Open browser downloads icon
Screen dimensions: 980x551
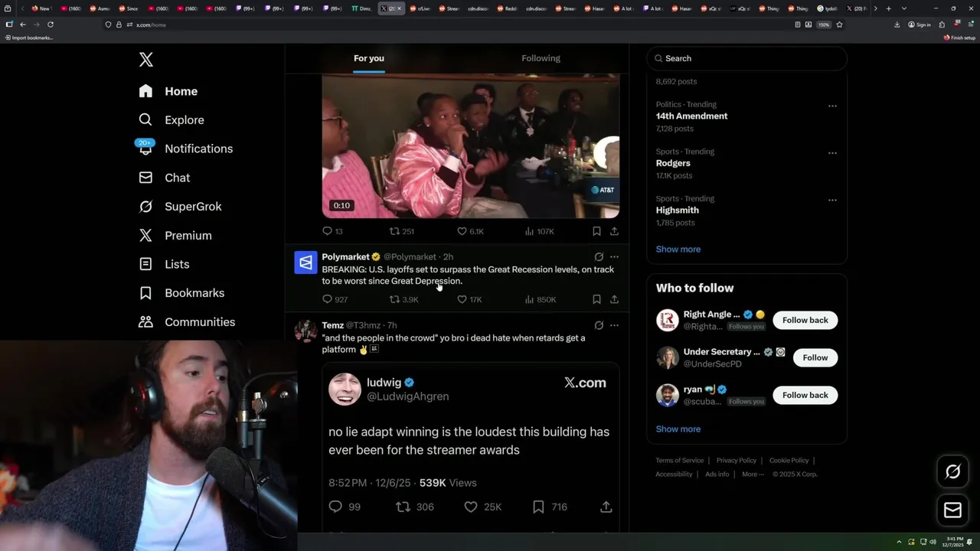(897, 24)
